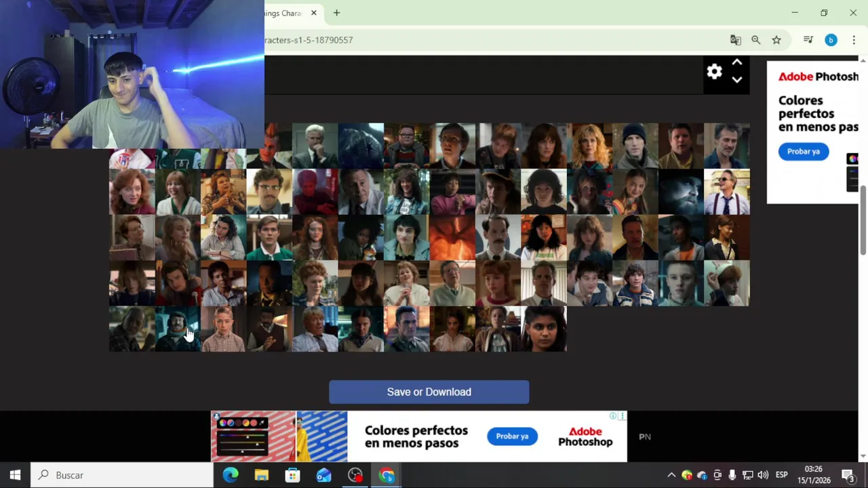Screen dimensions: 868x488
Task: Move the tier row down with the down arrow
Action: pyautogui.click(x=737, y=80)
